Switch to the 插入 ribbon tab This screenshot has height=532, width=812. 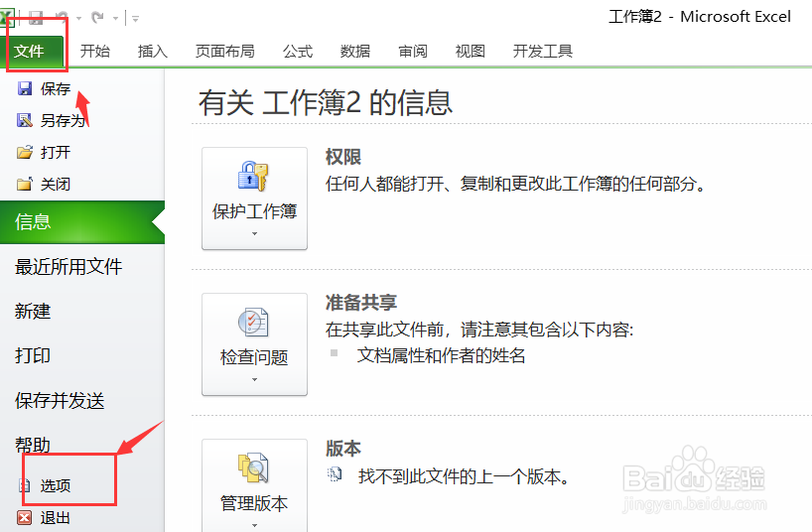click(x=152, y=52)
